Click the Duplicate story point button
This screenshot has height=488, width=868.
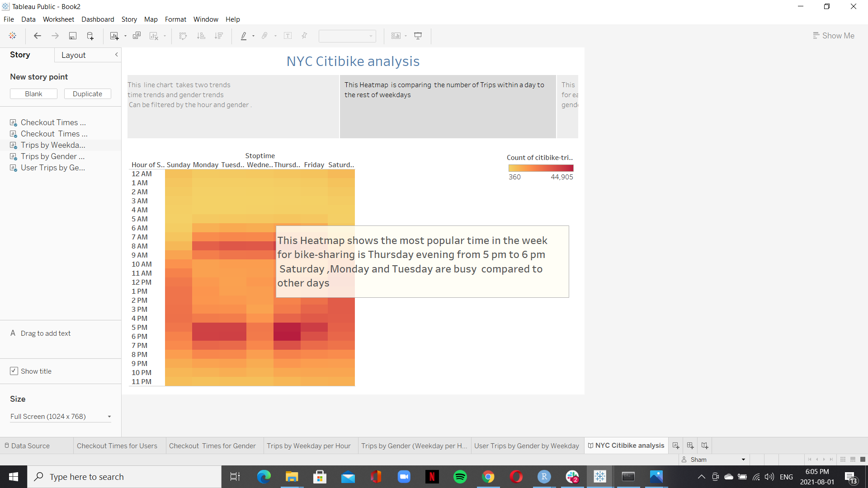87,94
